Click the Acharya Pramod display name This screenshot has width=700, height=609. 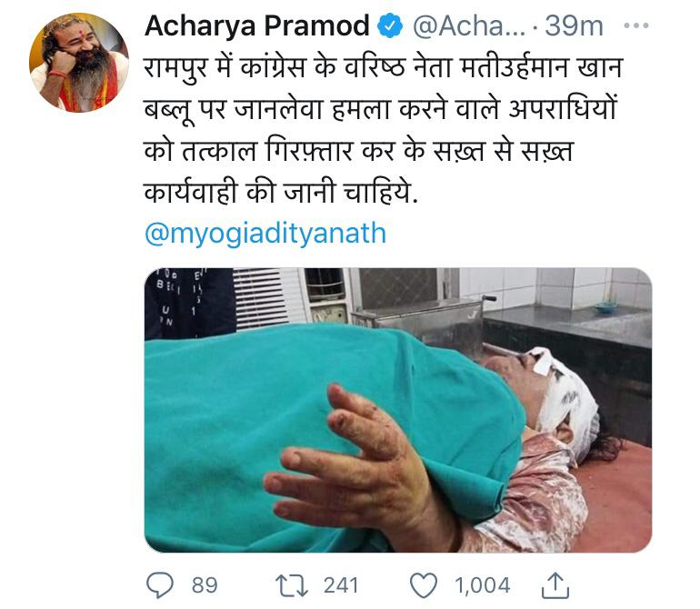(x=257, y=25)
